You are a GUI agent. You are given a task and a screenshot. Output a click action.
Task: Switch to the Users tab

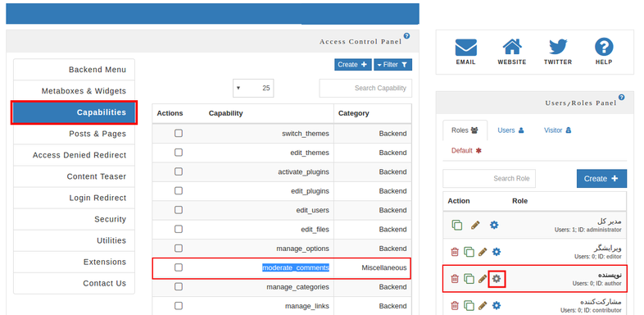click(510, 130)
